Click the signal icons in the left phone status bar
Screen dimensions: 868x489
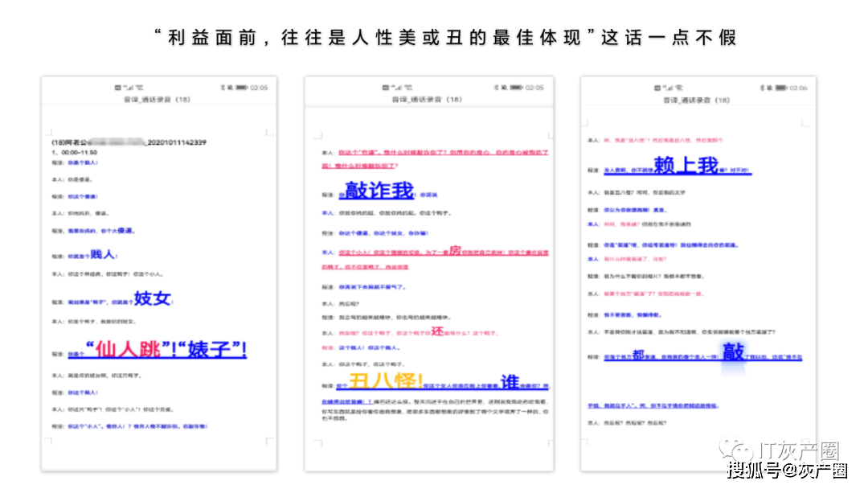point(129,88)
